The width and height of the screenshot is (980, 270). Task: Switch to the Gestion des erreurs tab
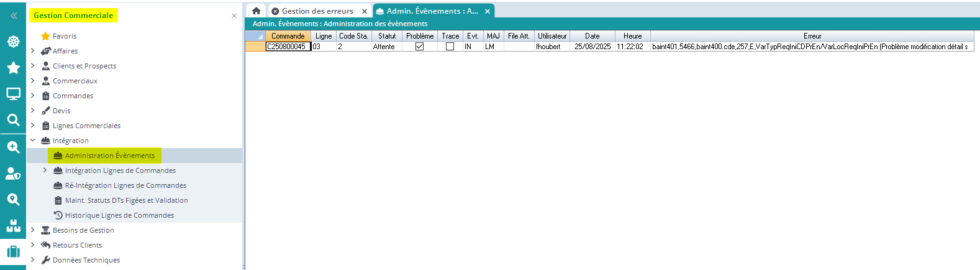(x=317, y=11)
